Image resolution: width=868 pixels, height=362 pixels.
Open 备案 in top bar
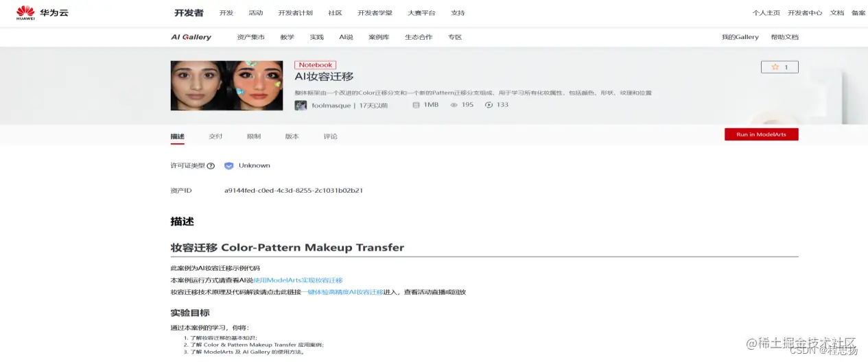(x=858, y=13)
